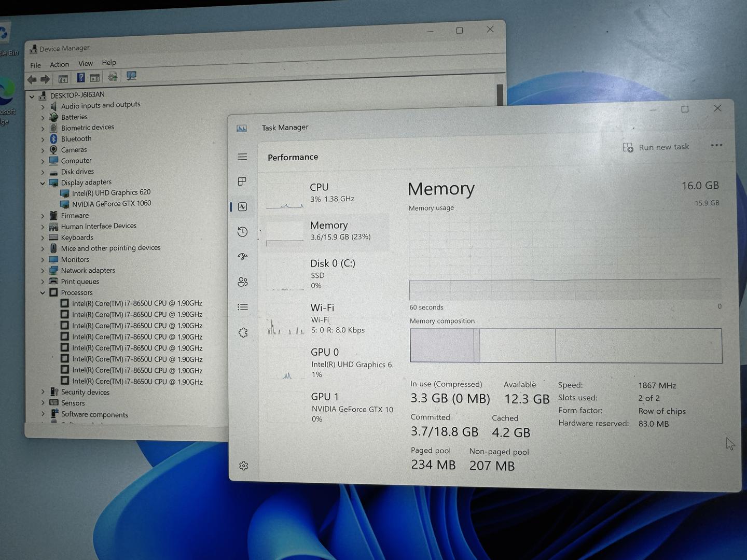Select GPU 0 Intel UHD Graphics item

click(326, 362)
